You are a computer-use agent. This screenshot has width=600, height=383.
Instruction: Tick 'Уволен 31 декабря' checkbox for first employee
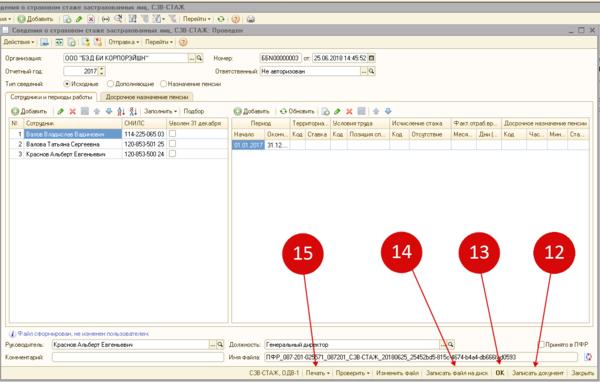tap(173, 134)
